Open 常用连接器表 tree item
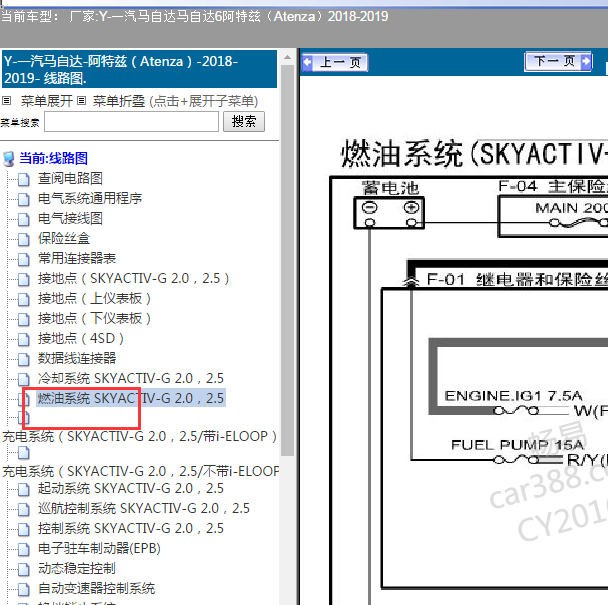The height and width of the screenshot is (605, 608). click(77, 258)
